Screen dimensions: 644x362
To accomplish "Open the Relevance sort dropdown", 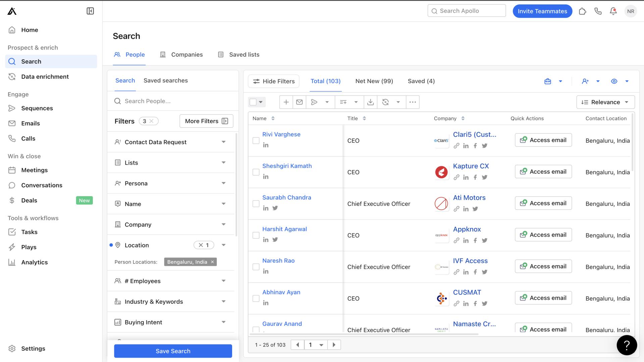I will pos(605,102).
